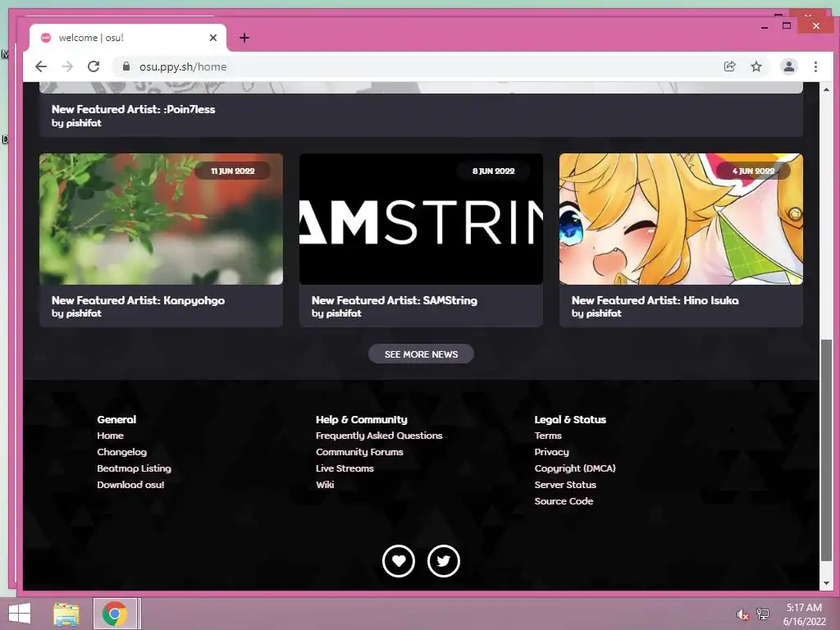The height and width of the screenshot is (630, 840).
Task: Maximize the Chrome window
Action: click(x=787, y=25)
